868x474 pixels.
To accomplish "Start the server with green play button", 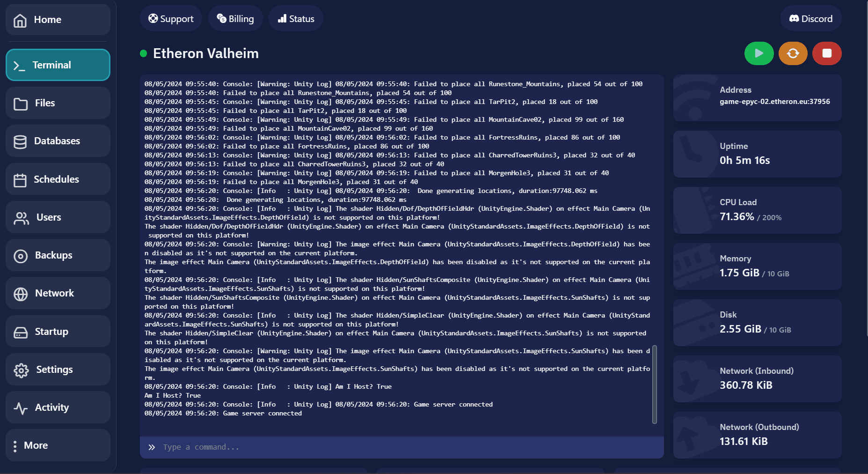I will point(759,53).
